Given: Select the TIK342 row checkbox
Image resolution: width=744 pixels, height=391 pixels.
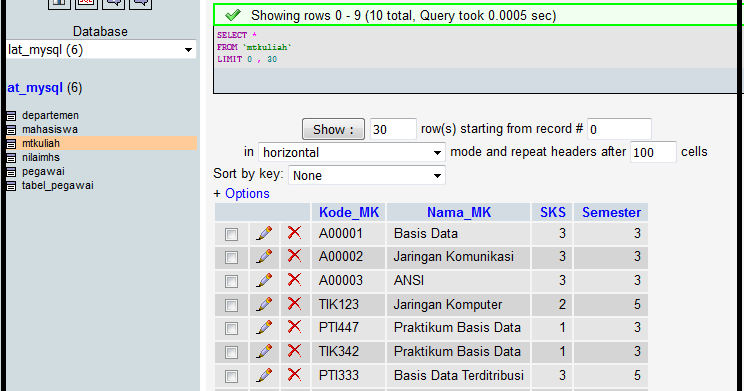Looking at the screenshot, I should (x=231, y=353).
